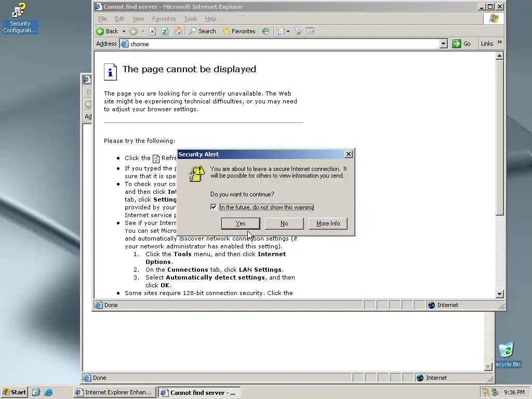The image size is (532, 399).
Task: Click the vertical scrollbar thumb of the error page
Action: coord(499,137)
